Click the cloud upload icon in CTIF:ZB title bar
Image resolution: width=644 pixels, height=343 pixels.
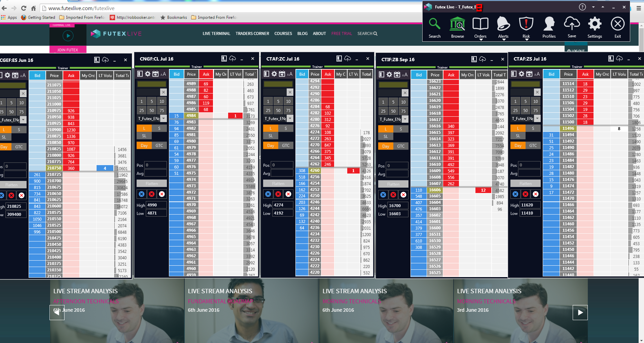pos(482,59)
